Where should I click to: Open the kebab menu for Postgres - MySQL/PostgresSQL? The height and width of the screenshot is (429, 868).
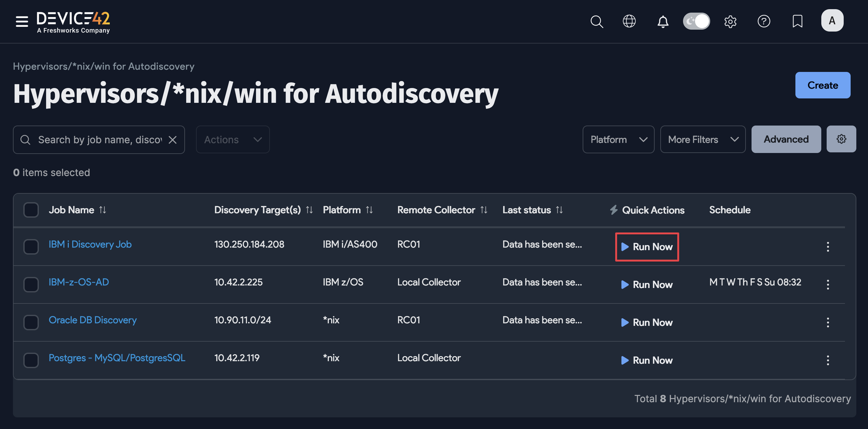coord(828,360)
